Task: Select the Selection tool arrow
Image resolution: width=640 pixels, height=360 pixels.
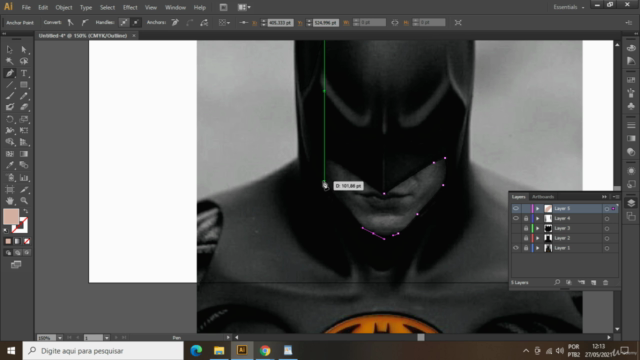Action: pos(9,49)
